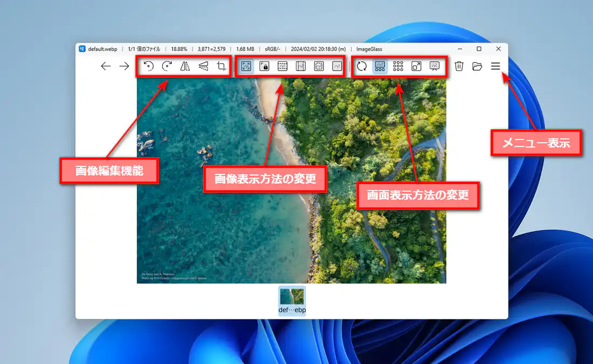
Task: Enable Scale to fill mode
Action: [x=337, y=66]
